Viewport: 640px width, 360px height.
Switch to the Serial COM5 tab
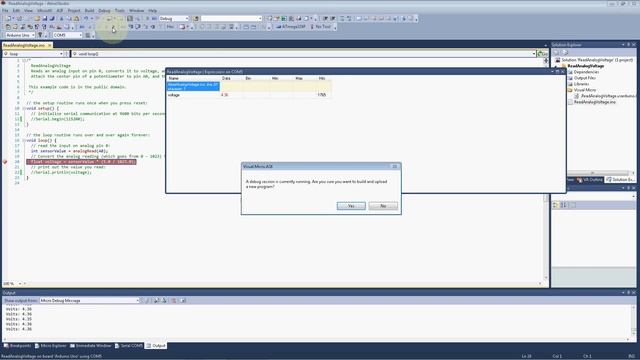(129, 346)
